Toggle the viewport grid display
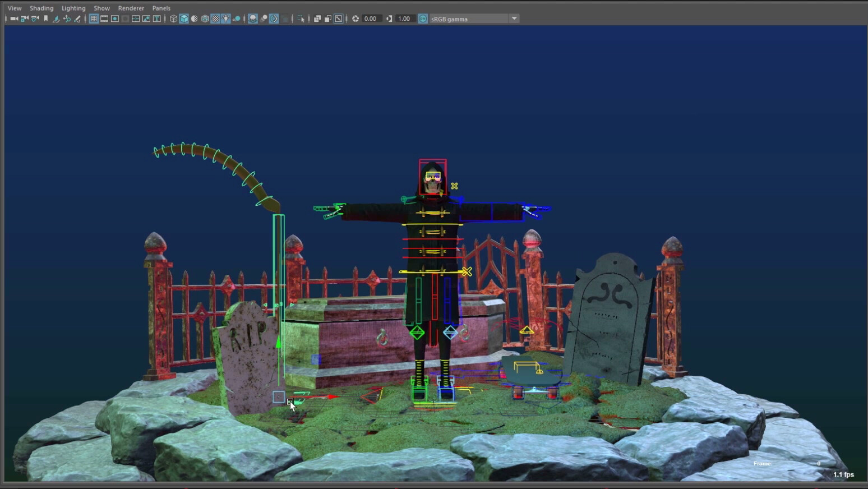Image resolution: width=868 pixels, height=489 pixels. pyautogui.click(x=94, y=19)
